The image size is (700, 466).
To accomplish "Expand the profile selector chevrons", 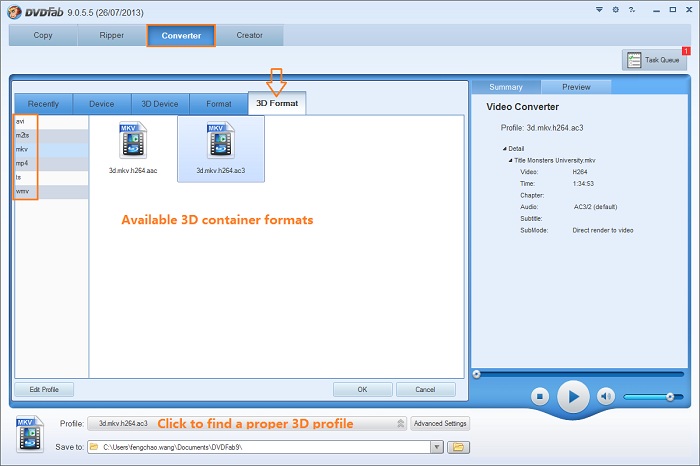I will point(400,423).
